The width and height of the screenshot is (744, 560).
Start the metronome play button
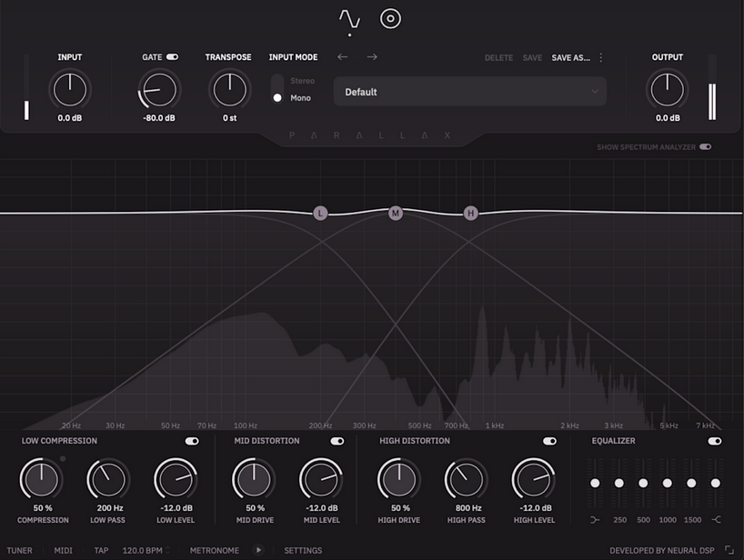click(258, 550)
